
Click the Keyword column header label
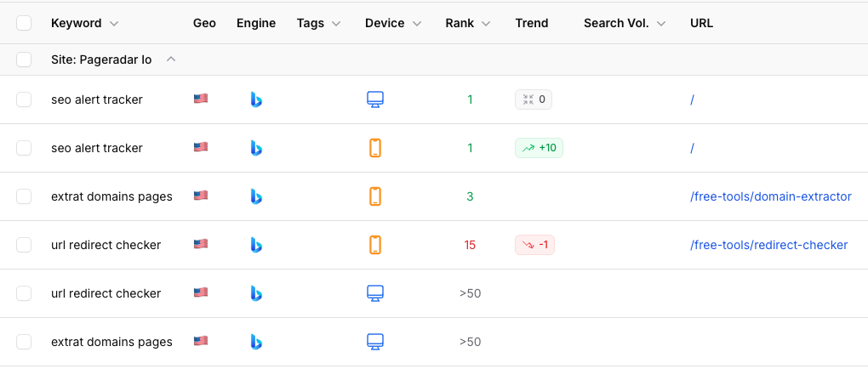[77, 23]
